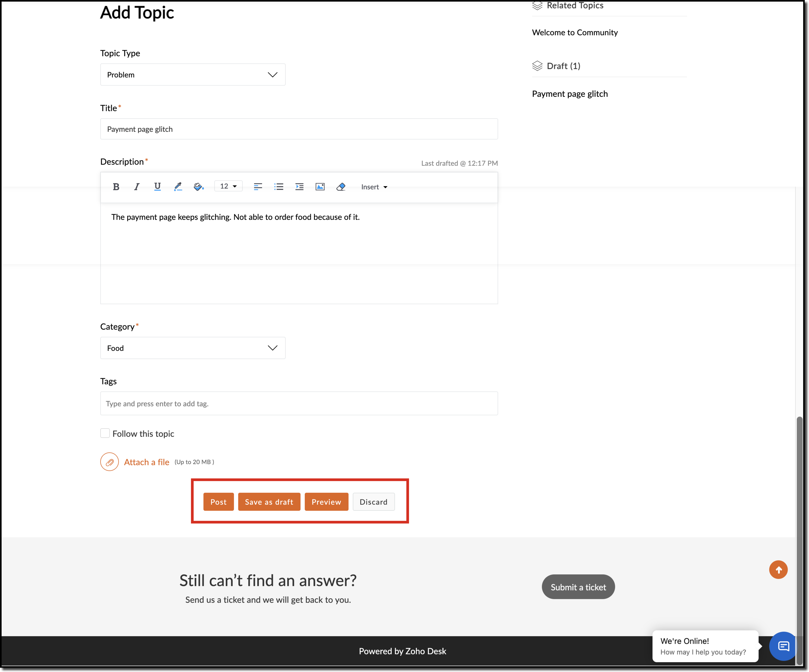Expand the Category dropdown showing Food

point(193,348)
